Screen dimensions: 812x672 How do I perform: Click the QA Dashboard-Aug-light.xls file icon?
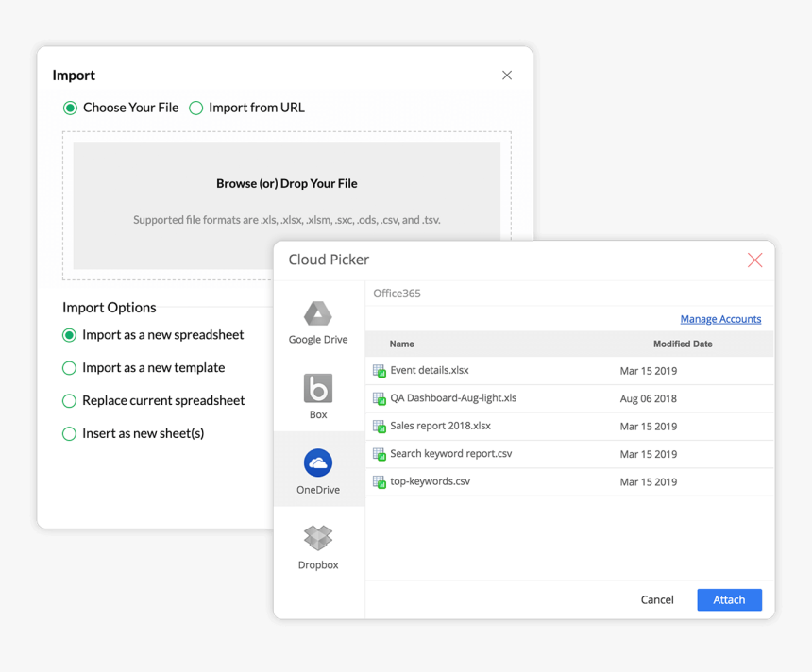coord(380,398)
